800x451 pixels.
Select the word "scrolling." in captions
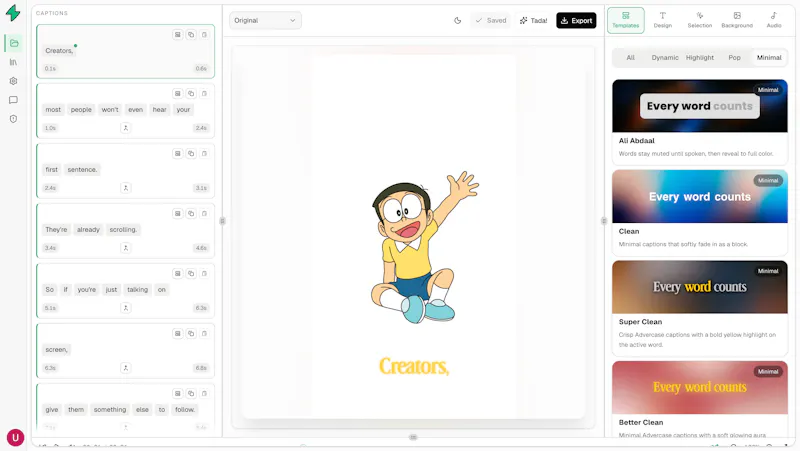tap(123, 230)
